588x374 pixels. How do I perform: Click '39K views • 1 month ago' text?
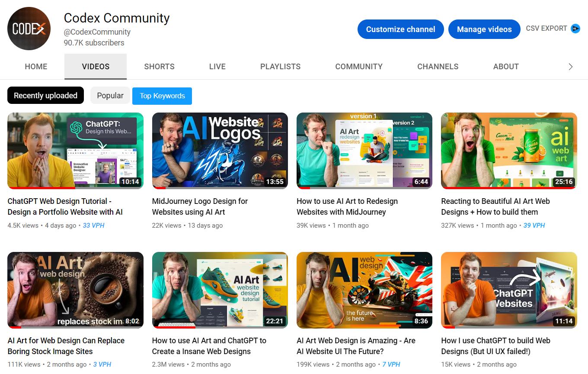click(x=332, y=226)
